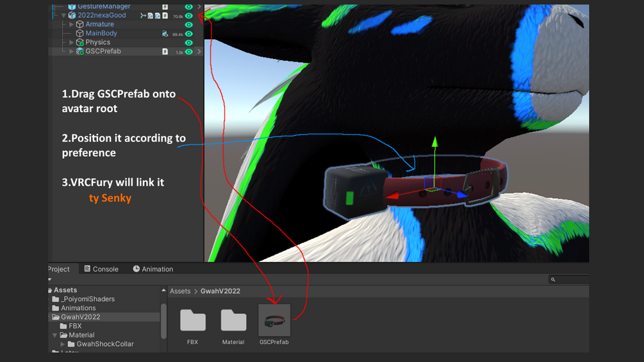Click script component icon on 2022nexaGood row
The height and width of the screenshot is (362, 644).
tap(165, 16)
